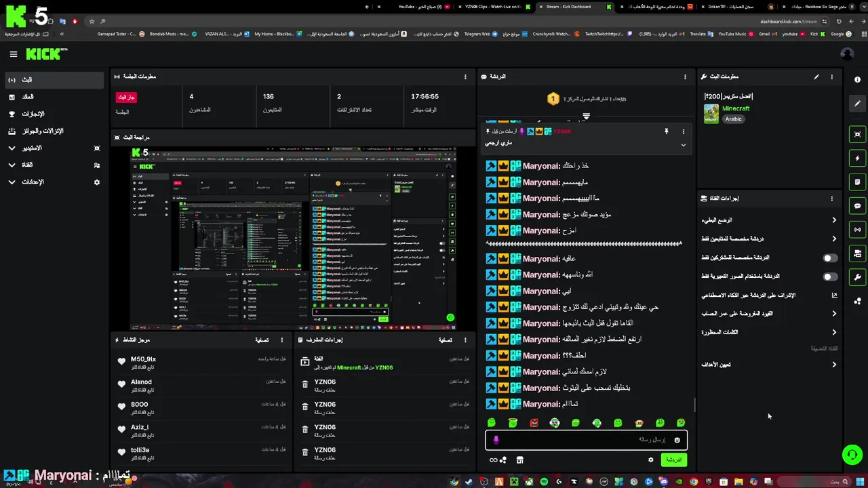Edit stream info with the pencil in معلومات البث
This screenshot has width=868, height=488.
[816, 77]
